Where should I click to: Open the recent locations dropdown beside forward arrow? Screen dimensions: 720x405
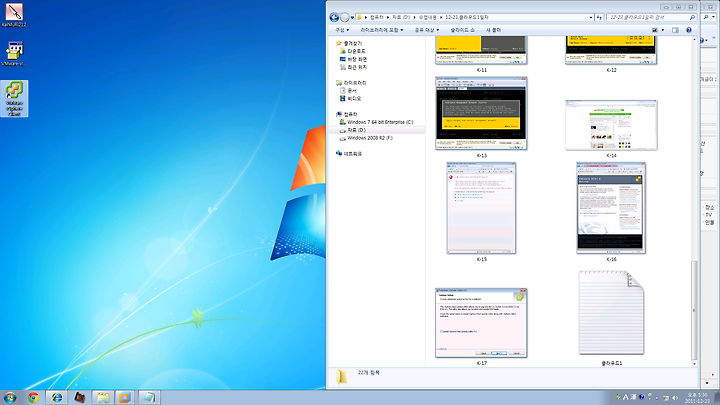[352, 17]
